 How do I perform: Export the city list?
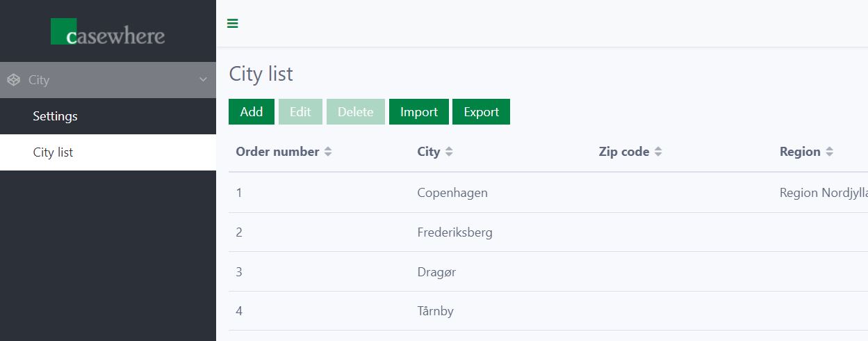481,112
